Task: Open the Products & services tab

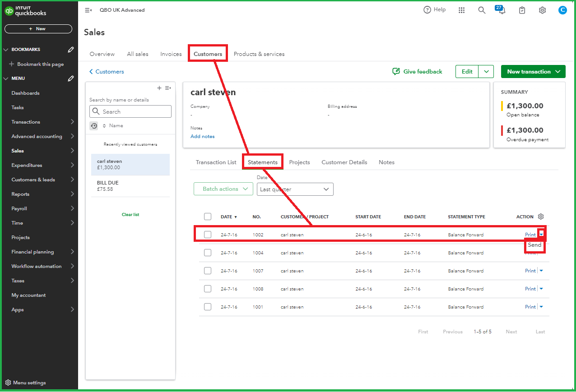Action: (x=259, y=54)
